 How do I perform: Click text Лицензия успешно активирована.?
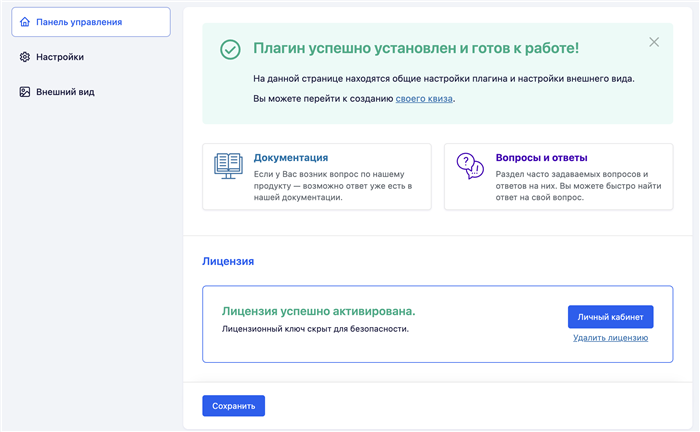[318, 311]
